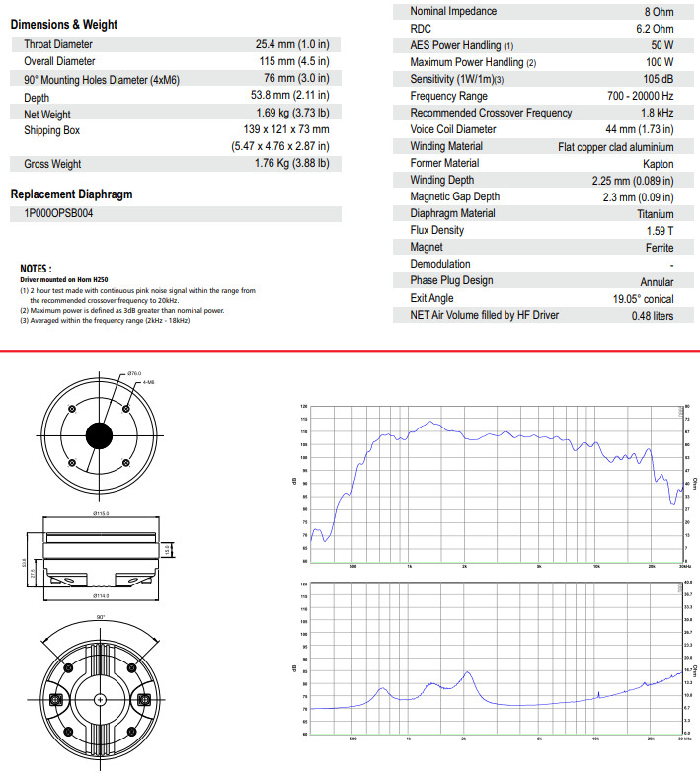Click the Demodulation label
This screenshot has height=778, width=700.
(440, 264)
